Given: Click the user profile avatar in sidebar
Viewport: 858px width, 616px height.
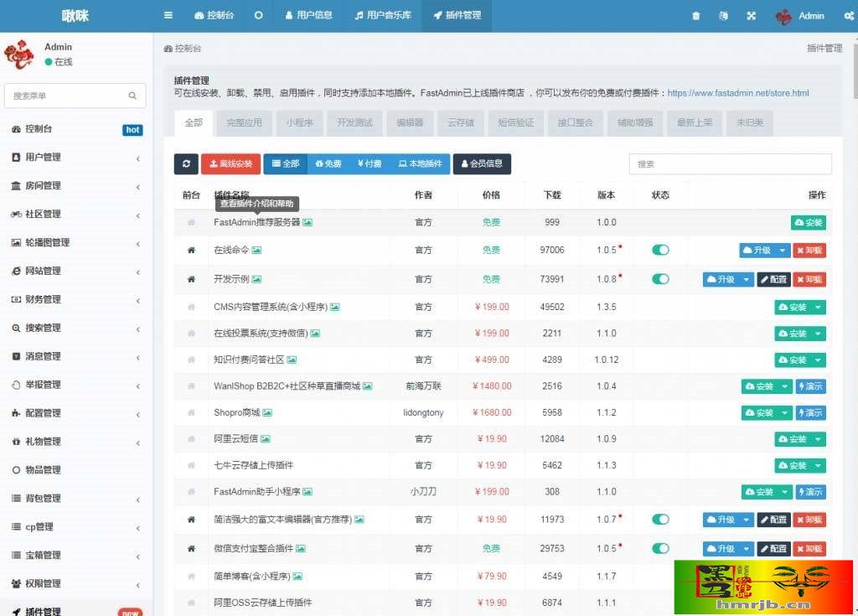Looking at the screenshot, I should (x=20, y=54).
